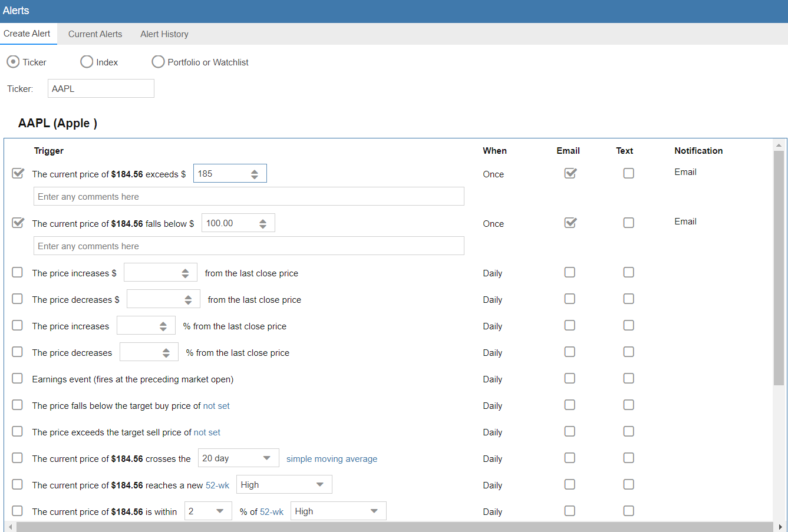Image resolution: width=788 pixels, height=532 pixels.
Task: Click the Ticker input field containing AAPL
Action: tap(101, 88)
